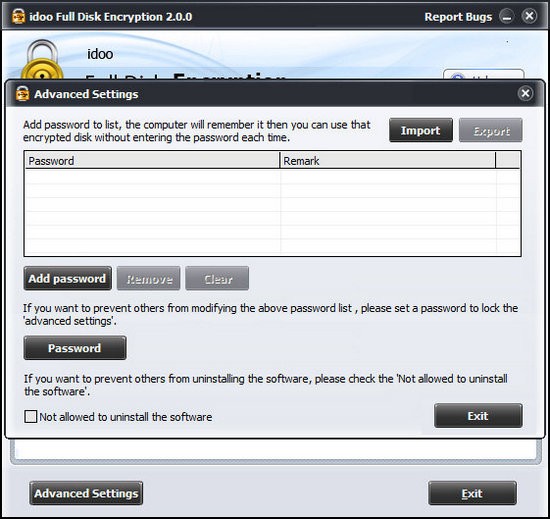The image size is (550, 519).
Task: Click the grayed Export button
Action: [490, 130]
